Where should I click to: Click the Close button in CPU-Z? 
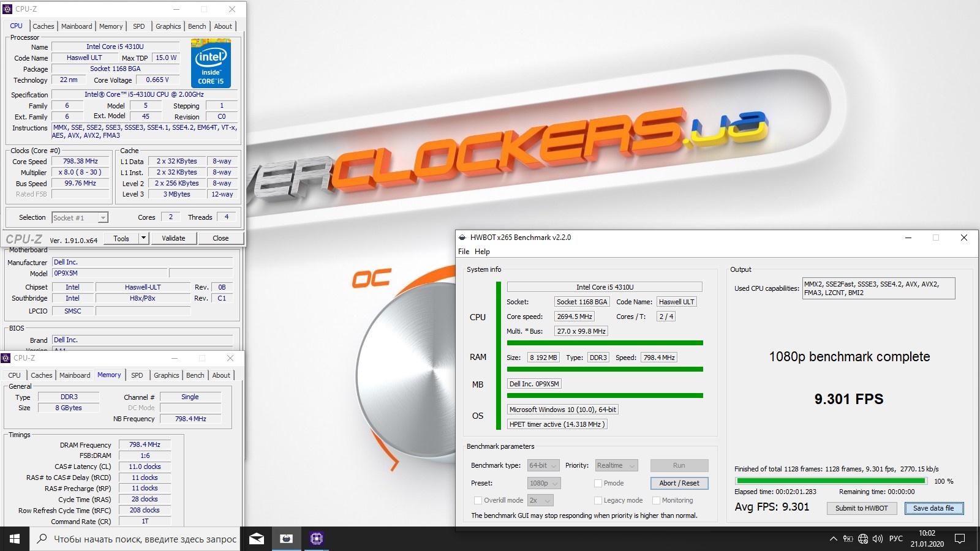(221, 238)
